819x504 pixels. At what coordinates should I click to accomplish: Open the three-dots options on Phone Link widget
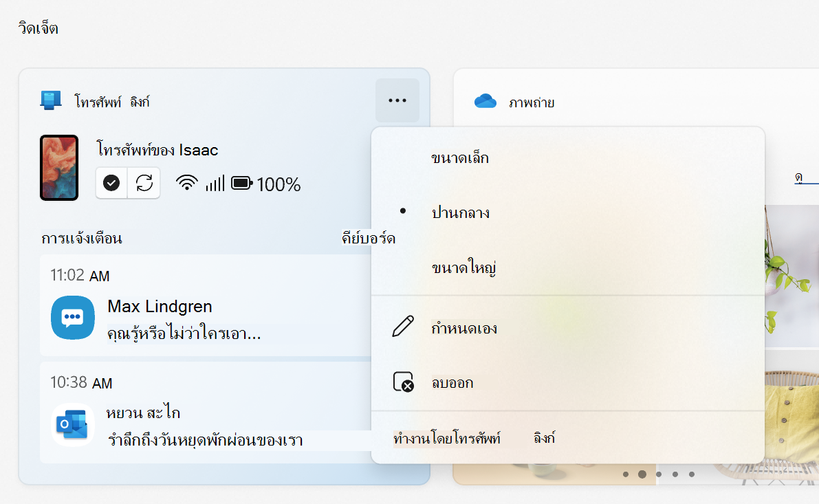[397, 100]
